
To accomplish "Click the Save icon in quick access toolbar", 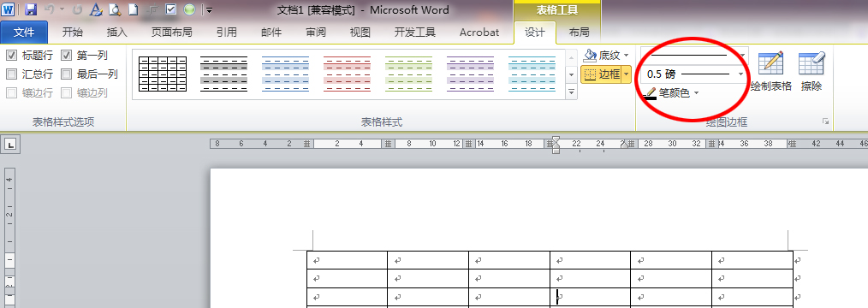I will [x=31, y=9].
